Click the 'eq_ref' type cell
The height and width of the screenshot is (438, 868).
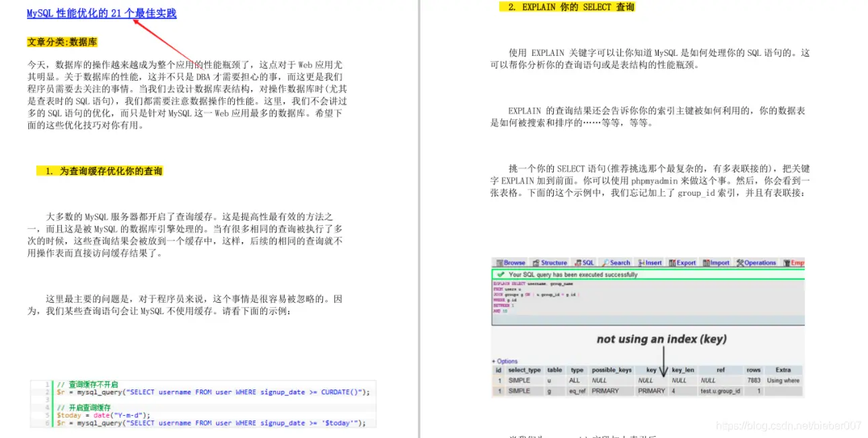(x=577, y=391)
